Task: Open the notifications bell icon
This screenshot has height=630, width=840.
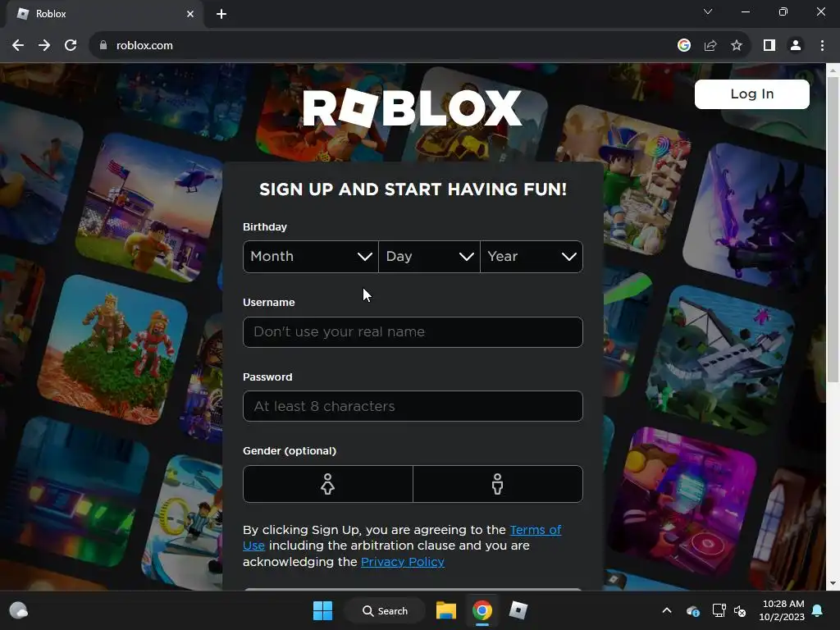Action: pos(818,610)
